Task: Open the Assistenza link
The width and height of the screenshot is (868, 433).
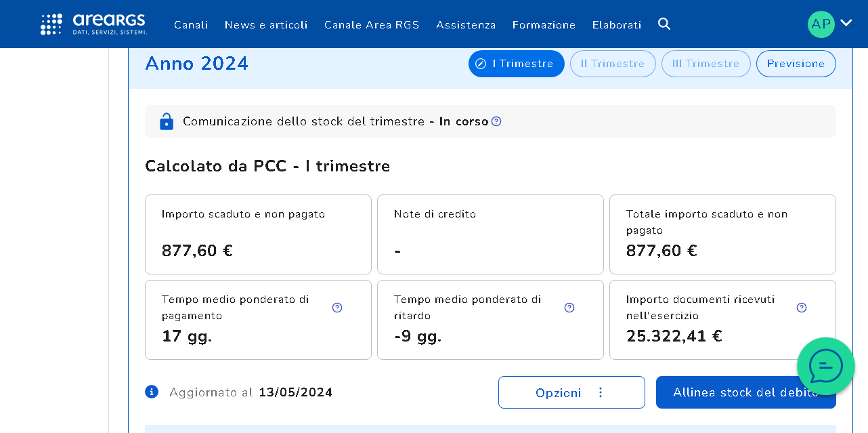Action: point(466,25)
